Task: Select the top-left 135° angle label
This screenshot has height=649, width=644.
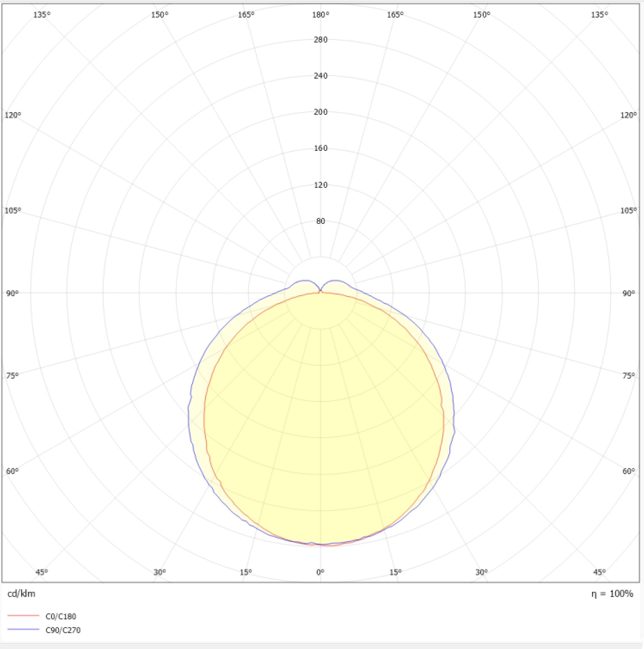Action: (42, 15)
